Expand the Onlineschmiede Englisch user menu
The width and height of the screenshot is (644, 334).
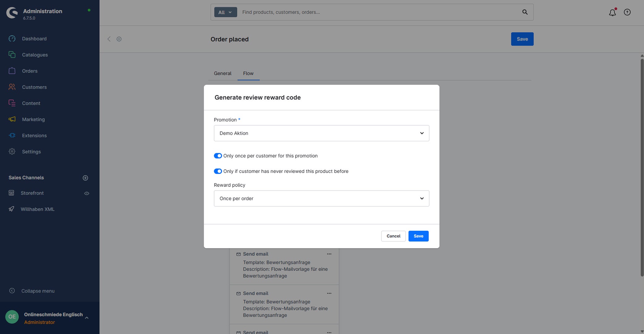click(87, 318)
